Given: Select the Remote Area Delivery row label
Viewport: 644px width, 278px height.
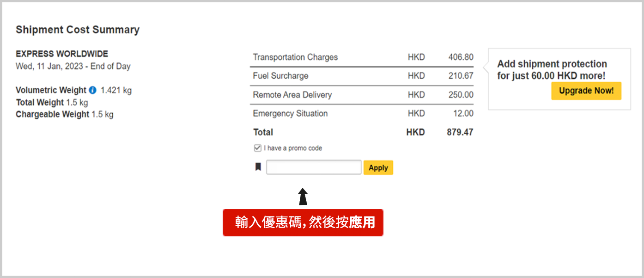Looking at the screenshot, I should pyautogui.click(x=292, y=95).
